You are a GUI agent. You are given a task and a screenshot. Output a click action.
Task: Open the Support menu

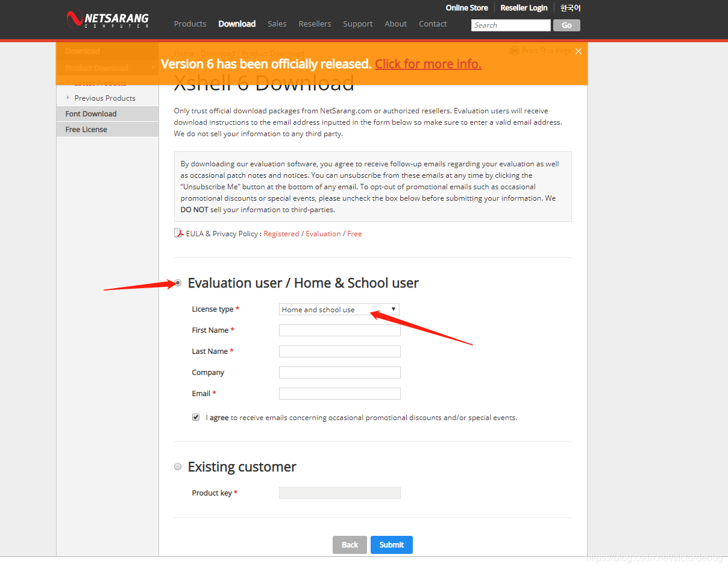[358, 24]
